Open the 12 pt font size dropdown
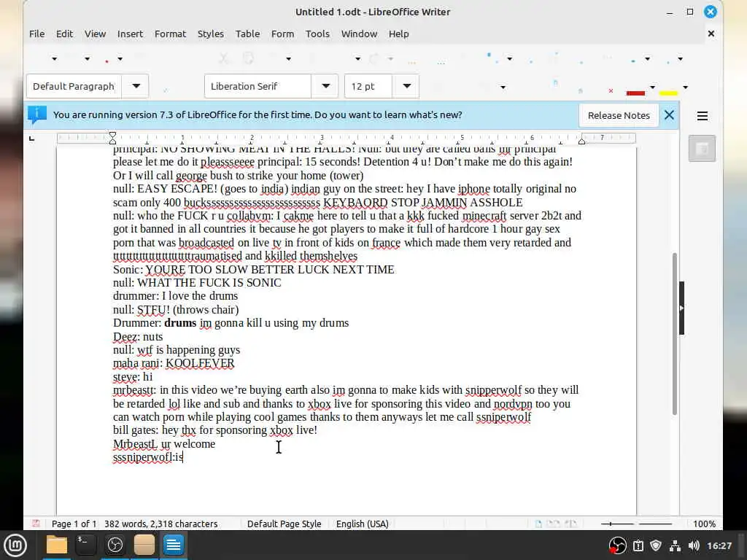 [407, 86]
